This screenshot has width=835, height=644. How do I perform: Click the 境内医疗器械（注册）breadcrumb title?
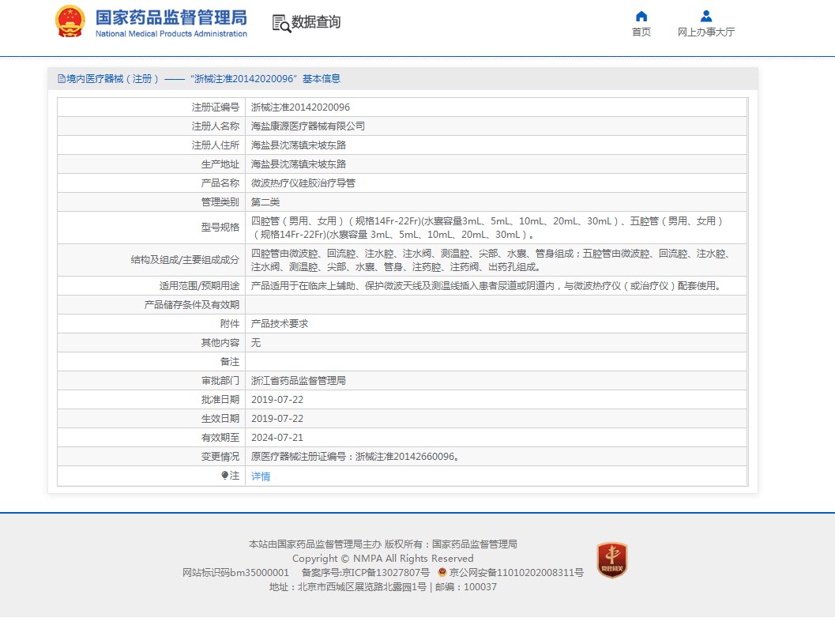(112, 79)
